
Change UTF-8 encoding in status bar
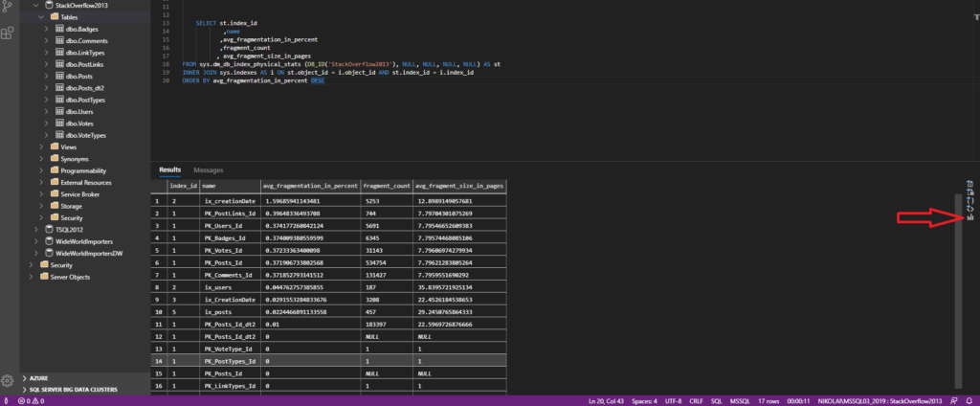[674, 400]
